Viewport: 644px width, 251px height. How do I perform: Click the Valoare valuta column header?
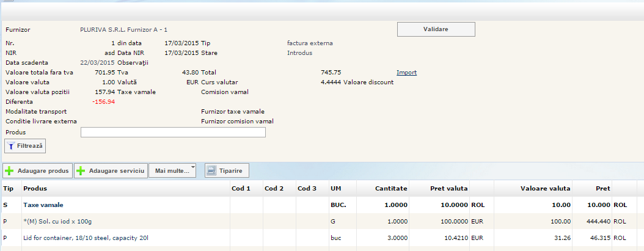click(x=545, y=188)
